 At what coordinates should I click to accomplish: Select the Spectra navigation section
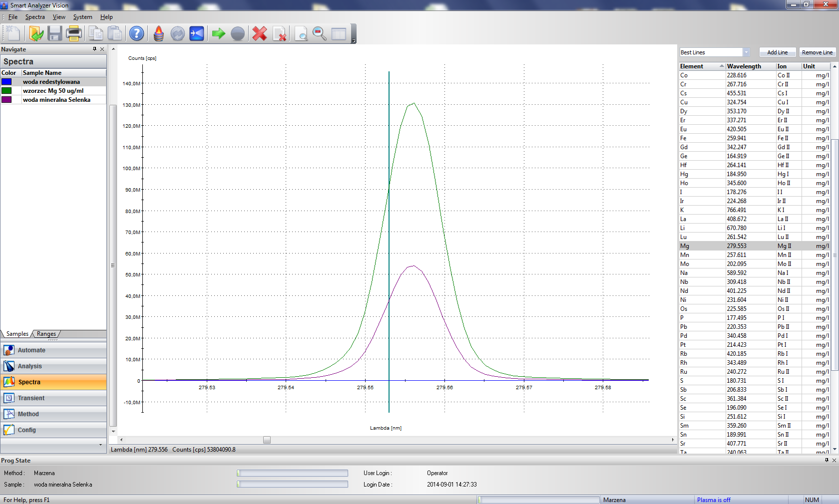click(53, 382)
